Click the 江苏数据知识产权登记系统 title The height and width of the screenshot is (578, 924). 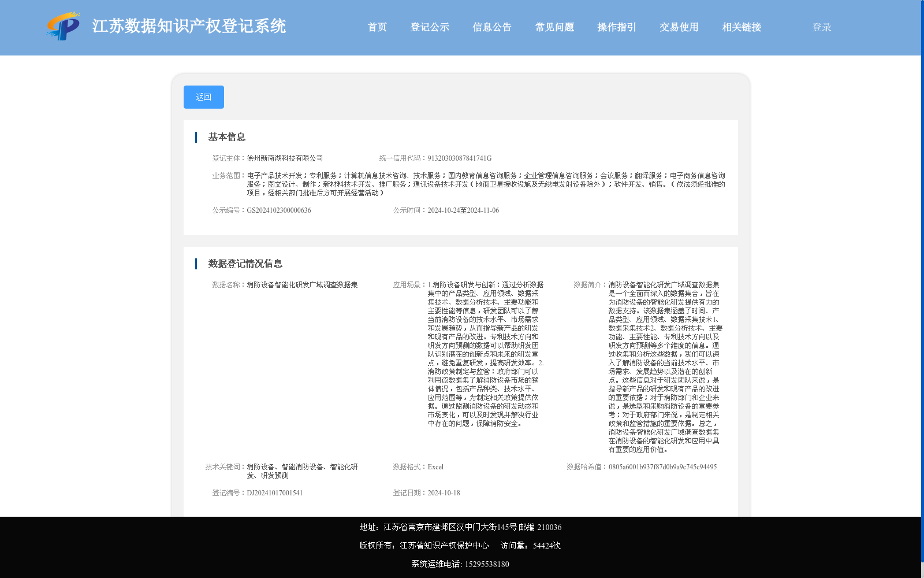coord(189,26)
